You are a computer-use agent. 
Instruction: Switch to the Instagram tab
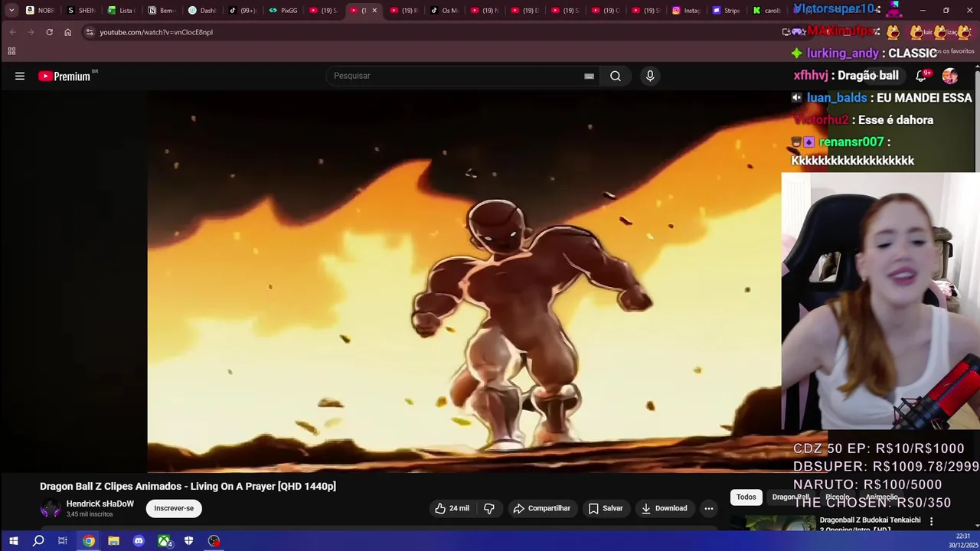686,11
